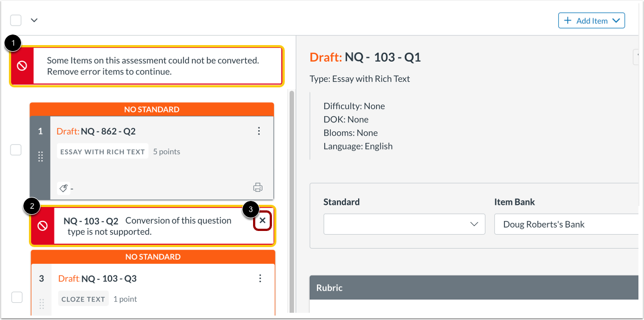Click the 5 points value on item 1
644x320 pixels.
coord(167,151)
